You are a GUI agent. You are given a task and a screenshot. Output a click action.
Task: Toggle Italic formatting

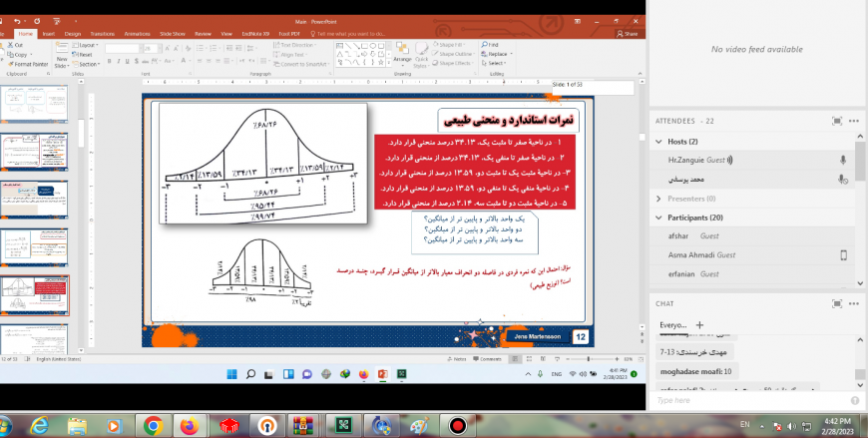pyautogui.click(x=118, y=61)
